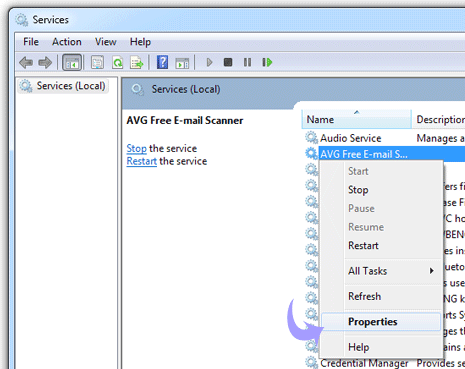Viewport: 465px width, 369px height.
Task: Sort by the Name column header
Action: pyautogui.click(x=357, y=119)
